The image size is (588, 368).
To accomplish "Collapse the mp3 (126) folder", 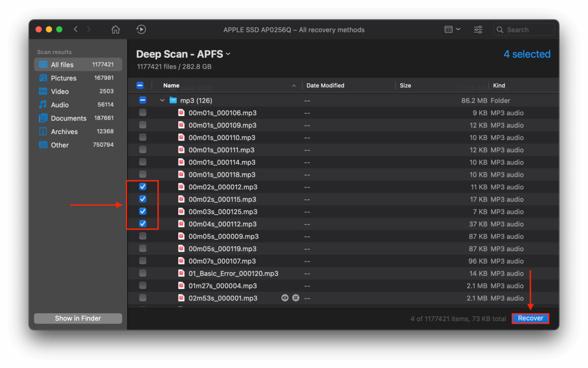I will 162,100.
